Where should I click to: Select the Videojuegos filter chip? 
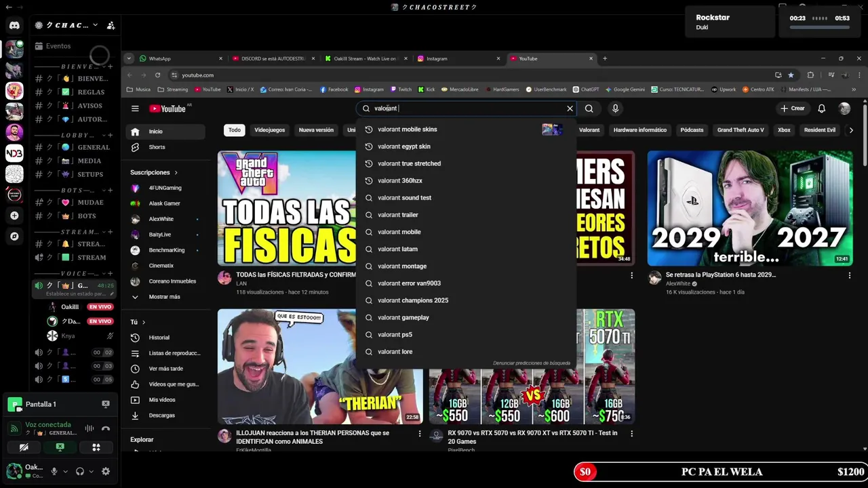[x=270, y=130]
